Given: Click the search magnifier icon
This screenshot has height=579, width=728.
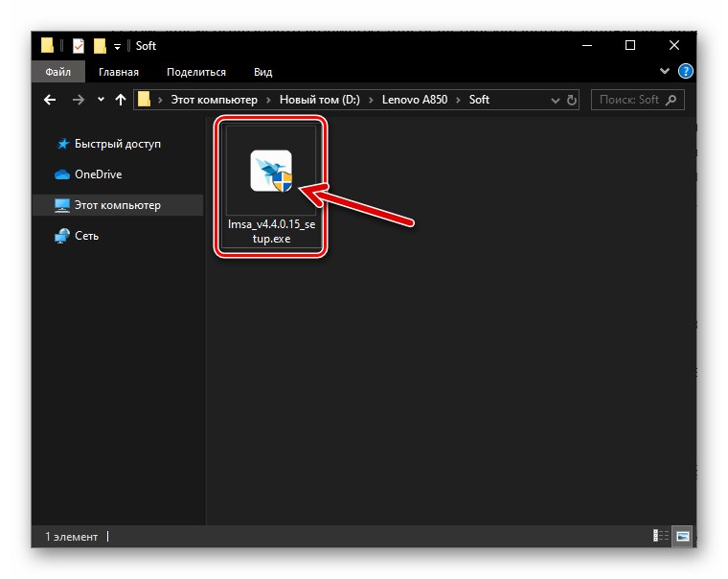Looking at the screenshot, I should click(x=671, y=100).
